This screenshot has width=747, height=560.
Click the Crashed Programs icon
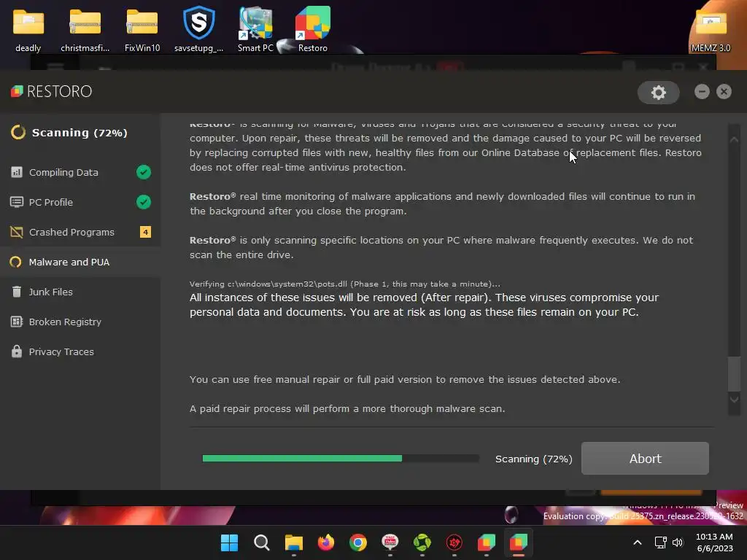16,232
